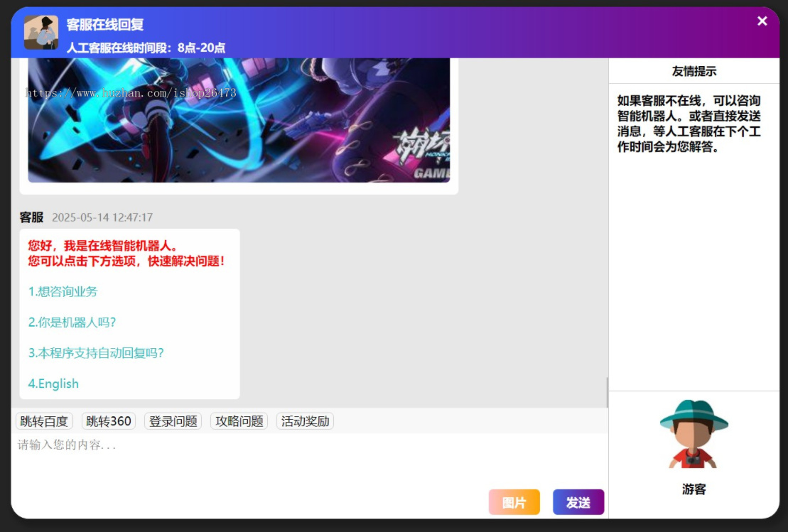Select option 2.你是机器人吗?

72,322
